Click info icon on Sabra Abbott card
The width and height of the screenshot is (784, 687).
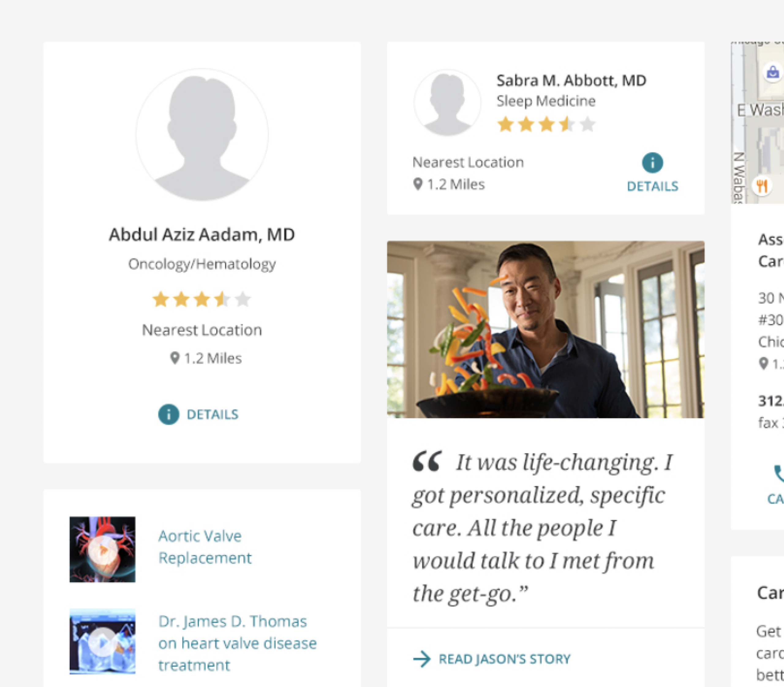tap(652, 163)
